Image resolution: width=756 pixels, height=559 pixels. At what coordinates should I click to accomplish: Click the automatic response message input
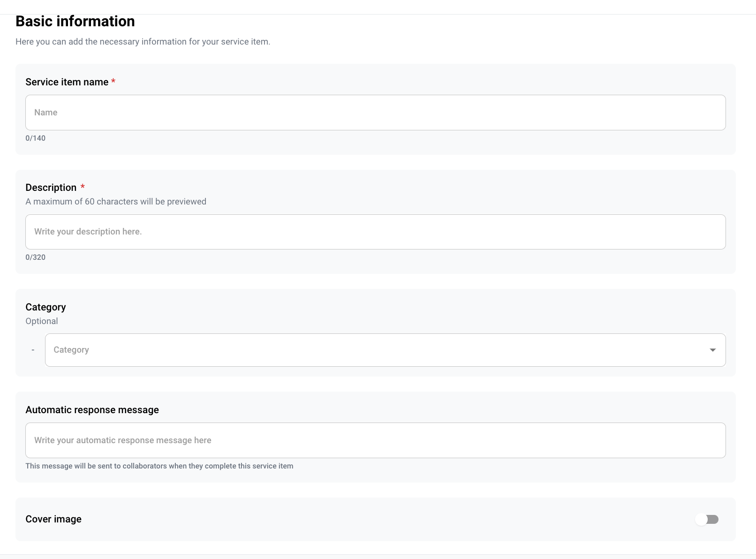(x=375, y=440)
